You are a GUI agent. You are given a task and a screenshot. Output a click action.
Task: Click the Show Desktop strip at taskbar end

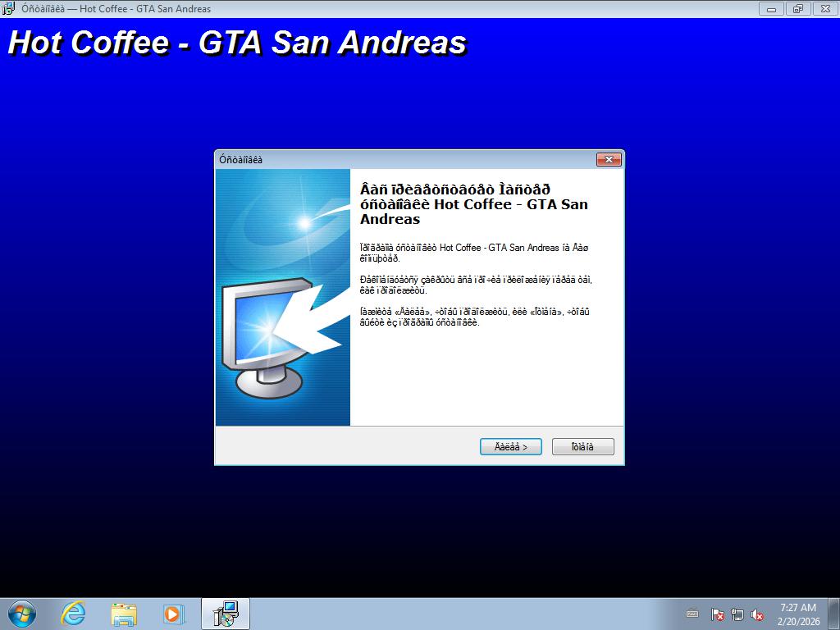835,614
